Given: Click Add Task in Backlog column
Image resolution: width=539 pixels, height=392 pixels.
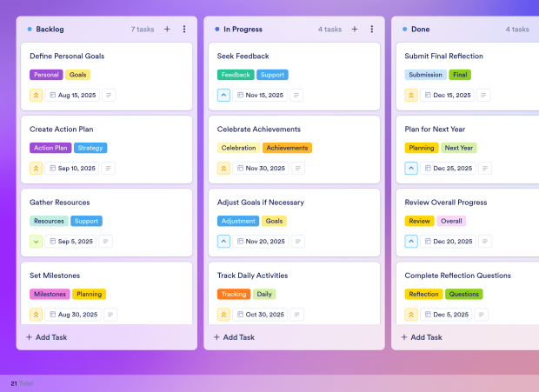Looking at the screenshot, I should pyautogui.click(x=47, y=337).
